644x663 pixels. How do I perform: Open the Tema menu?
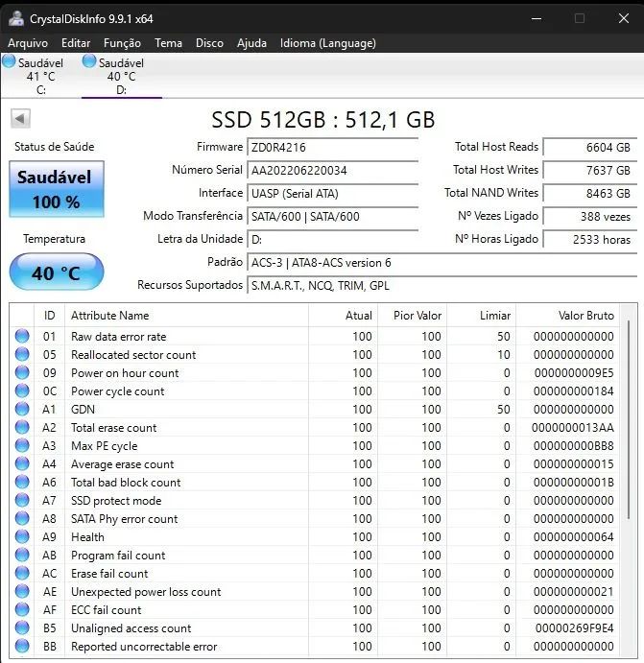(168, 43)
